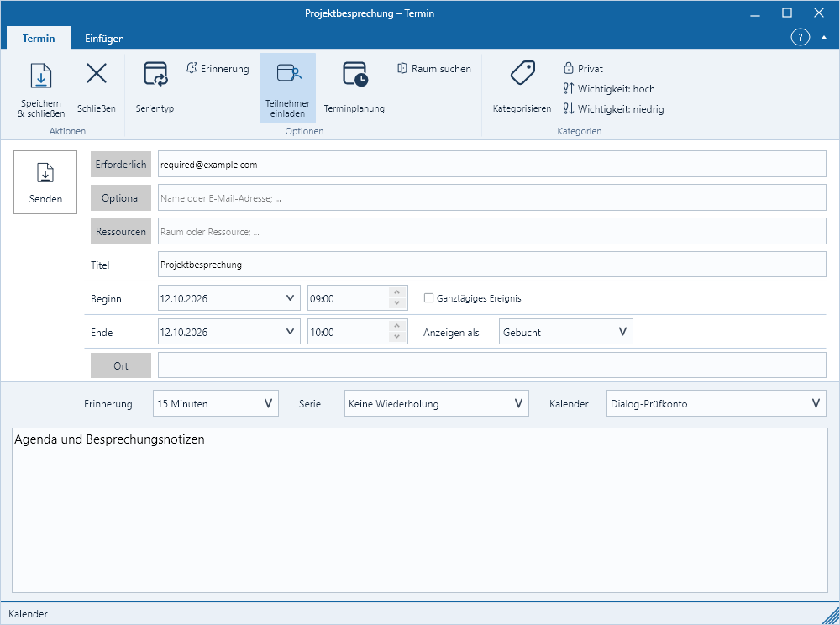
Task: Switch to the Termin tab
Action: (39, 38)
